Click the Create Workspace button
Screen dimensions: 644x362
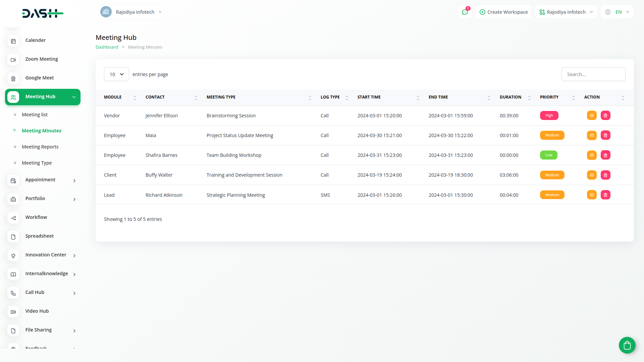point(503,12)
